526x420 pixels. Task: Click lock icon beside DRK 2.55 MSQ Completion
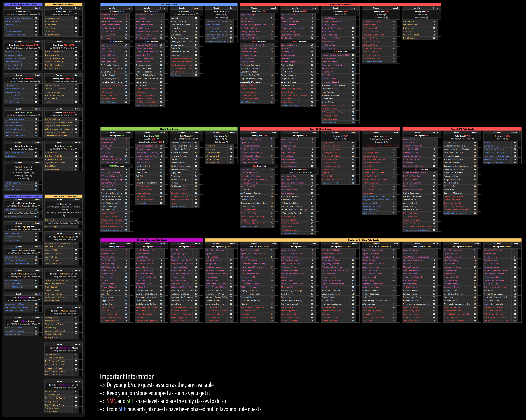click(x=197, y=14)
